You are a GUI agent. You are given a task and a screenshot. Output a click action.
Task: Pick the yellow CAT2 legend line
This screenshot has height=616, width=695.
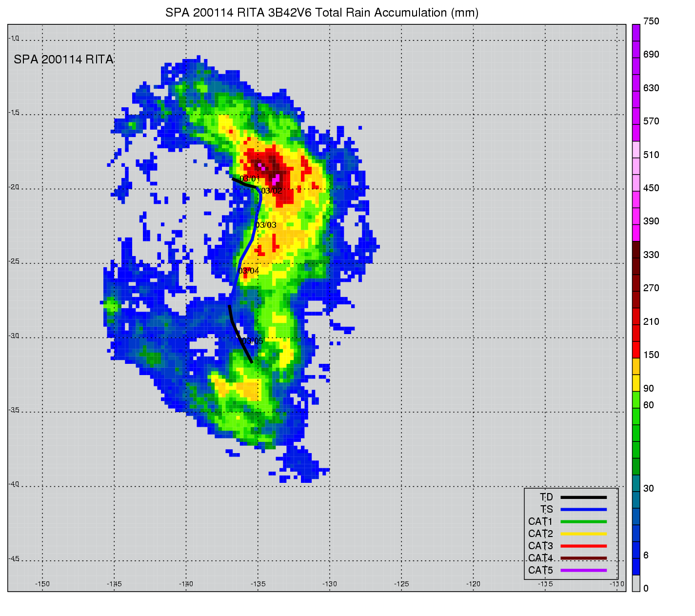pyautogui.click(x=583, y=534)
